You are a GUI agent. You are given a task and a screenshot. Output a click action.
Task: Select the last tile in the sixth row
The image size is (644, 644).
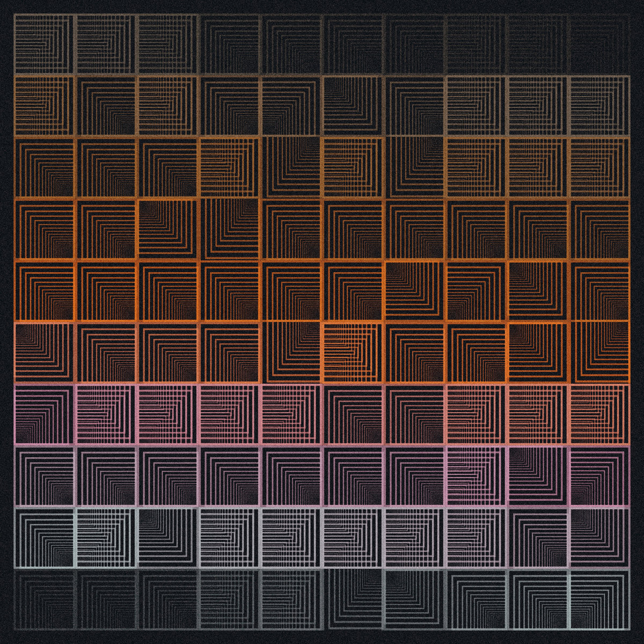(x=599, y=353)
